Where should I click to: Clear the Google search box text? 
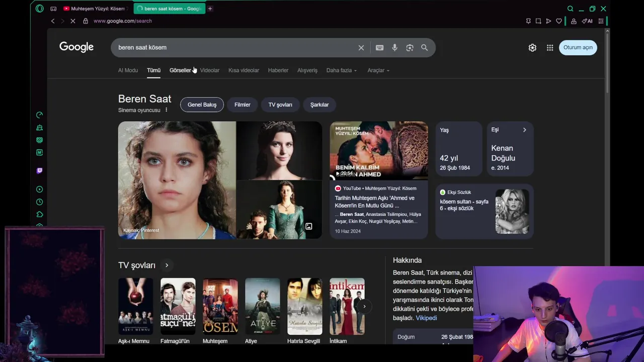pos(361,48)
